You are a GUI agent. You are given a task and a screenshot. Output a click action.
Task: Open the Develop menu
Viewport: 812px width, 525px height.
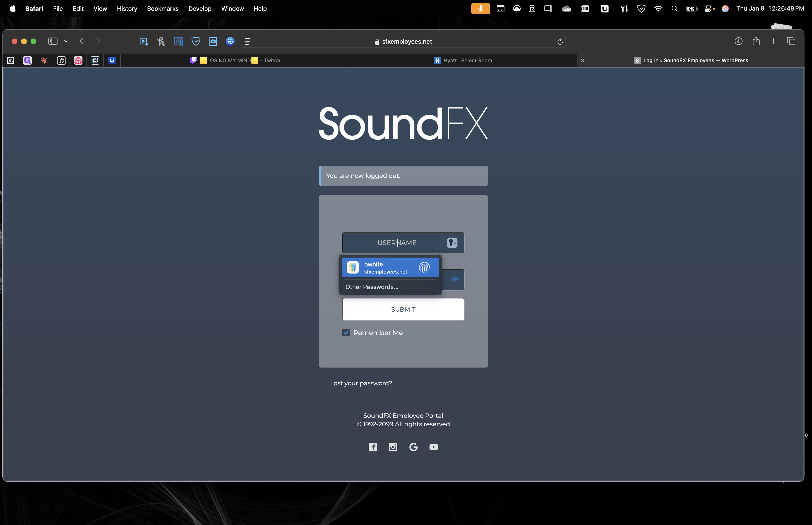tap(200, 8)
